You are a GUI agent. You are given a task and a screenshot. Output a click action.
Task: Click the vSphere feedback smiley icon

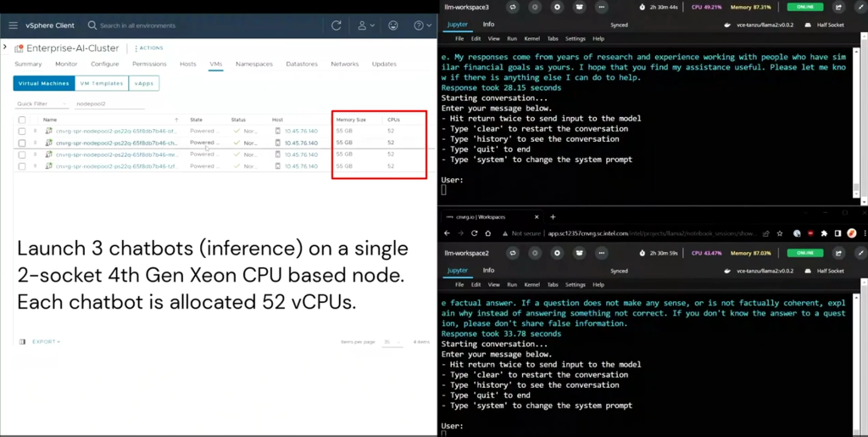pos(393,25)
